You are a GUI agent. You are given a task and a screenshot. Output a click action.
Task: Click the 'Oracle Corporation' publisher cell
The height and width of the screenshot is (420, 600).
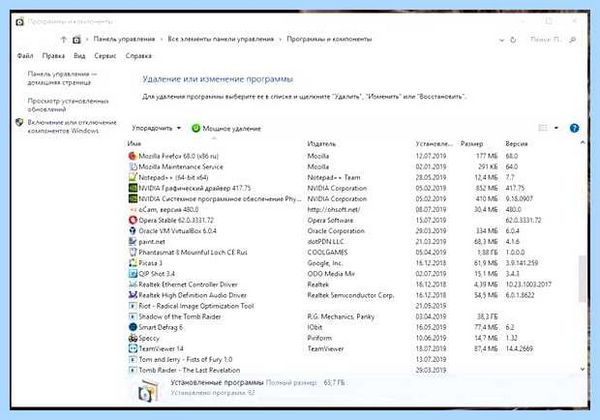pyautogui.click(x=336, y=231)
